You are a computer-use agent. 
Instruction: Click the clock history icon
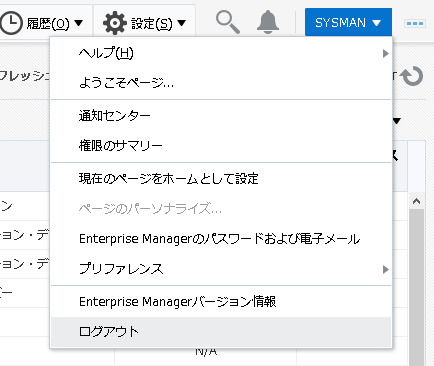point(11,23)
